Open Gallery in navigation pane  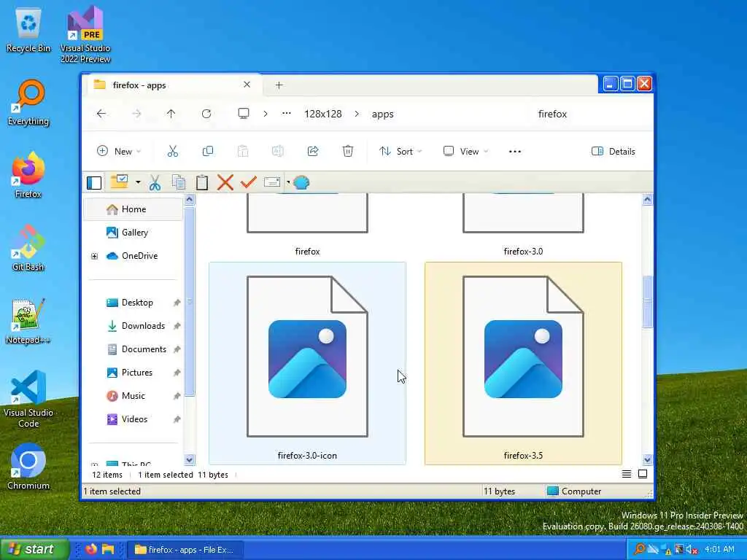(x=133, y=233)
